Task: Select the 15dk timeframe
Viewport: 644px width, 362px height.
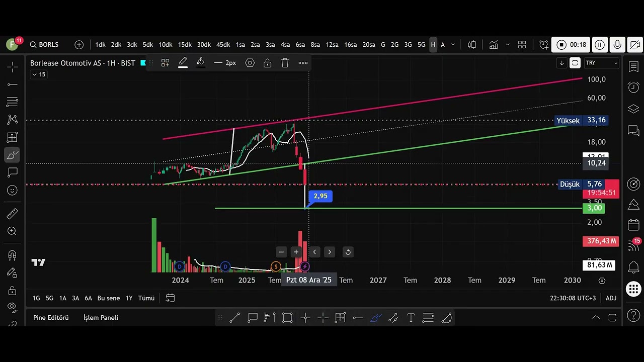Action: pos(185,45)
